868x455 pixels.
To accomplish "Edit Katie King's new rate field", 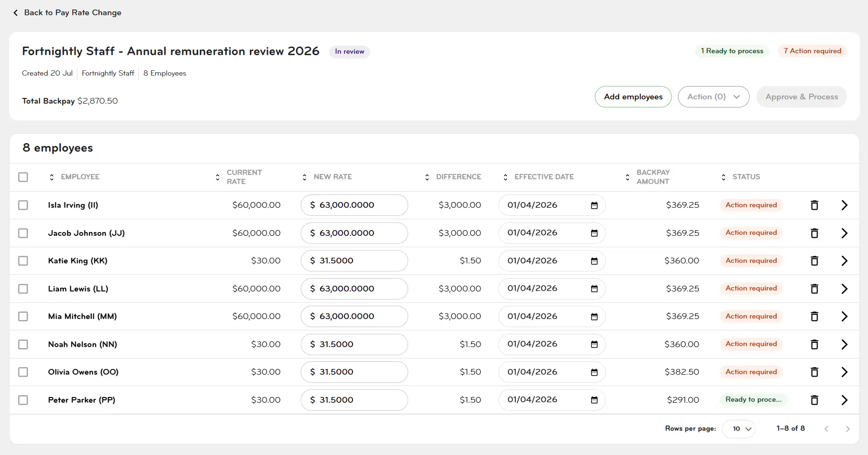I will click(354, 261).
